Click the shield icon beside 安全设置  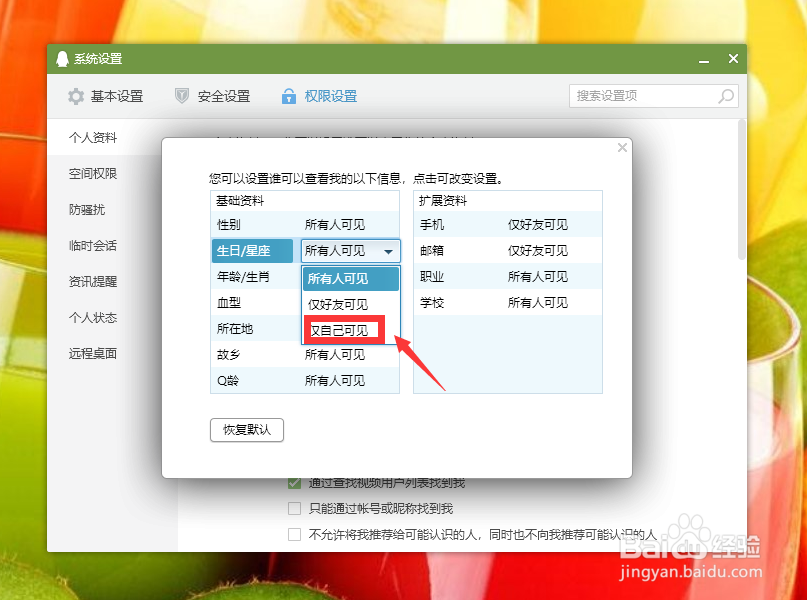pos(181,96)
